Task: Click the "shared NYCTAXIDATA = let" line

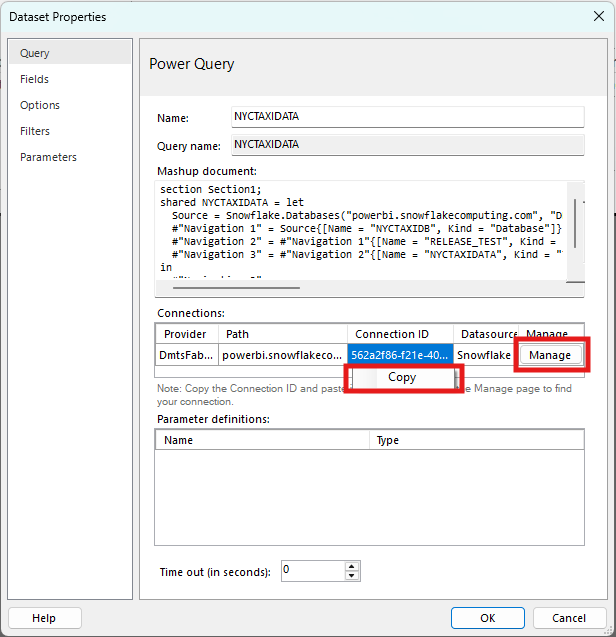Action: (x=232, y=202)
